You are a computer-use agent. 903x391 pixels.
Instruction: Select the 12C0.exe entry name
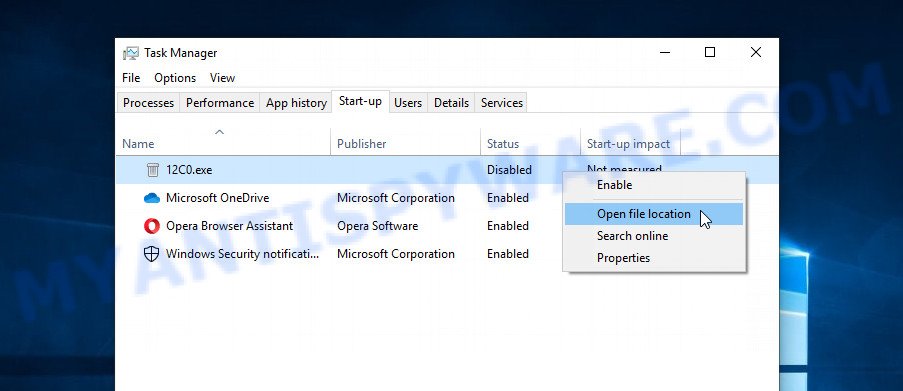(x=189, y=170)
